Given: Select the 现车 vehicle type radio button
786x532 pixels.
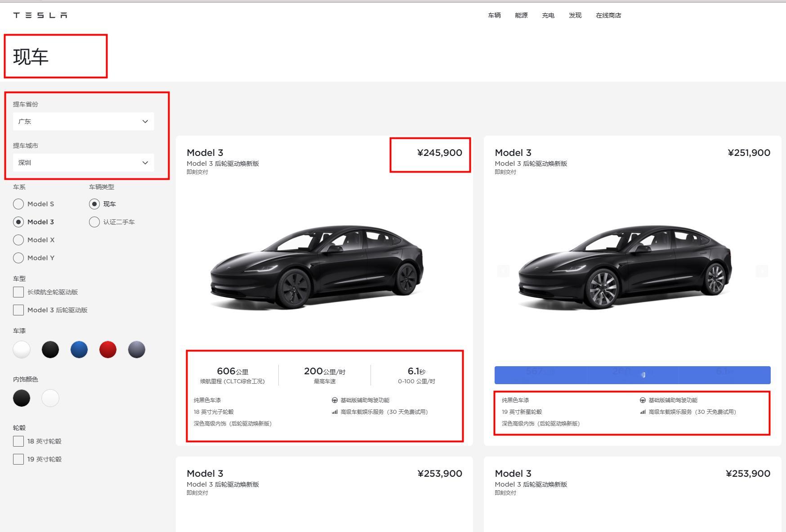Looking at the screenshot, I should click(x=94, y=204).
